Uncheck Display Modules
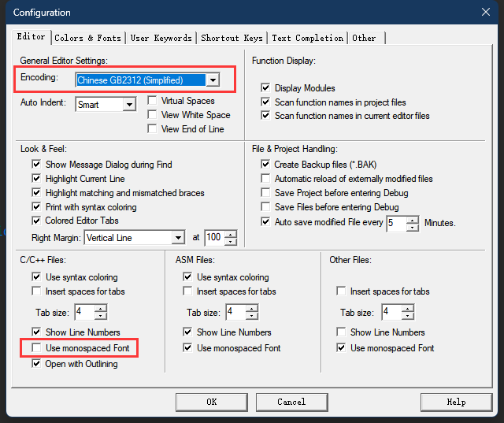The image size is (504, 423). pyautogui.click(x=265, y=87)
